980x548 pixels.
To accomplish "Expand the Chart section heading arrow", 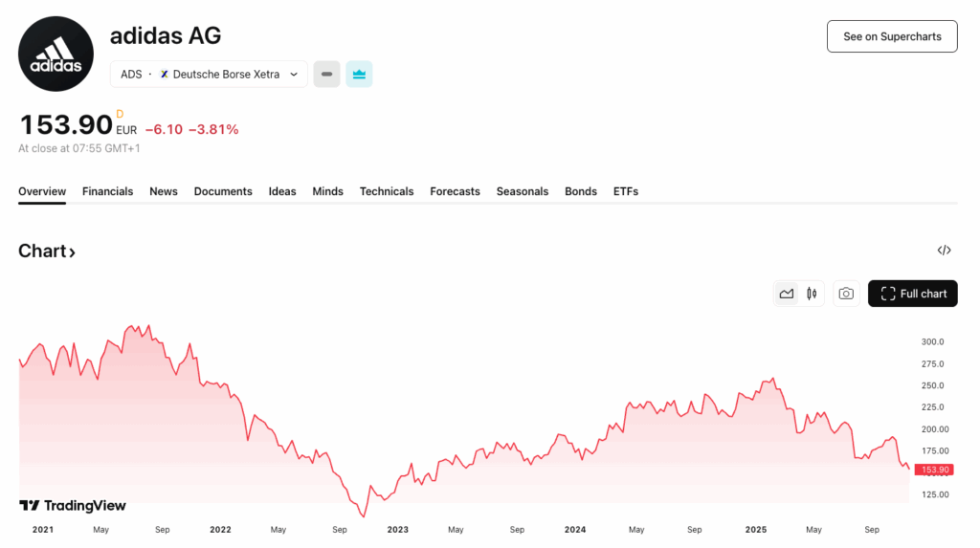I will coord(72,252).
